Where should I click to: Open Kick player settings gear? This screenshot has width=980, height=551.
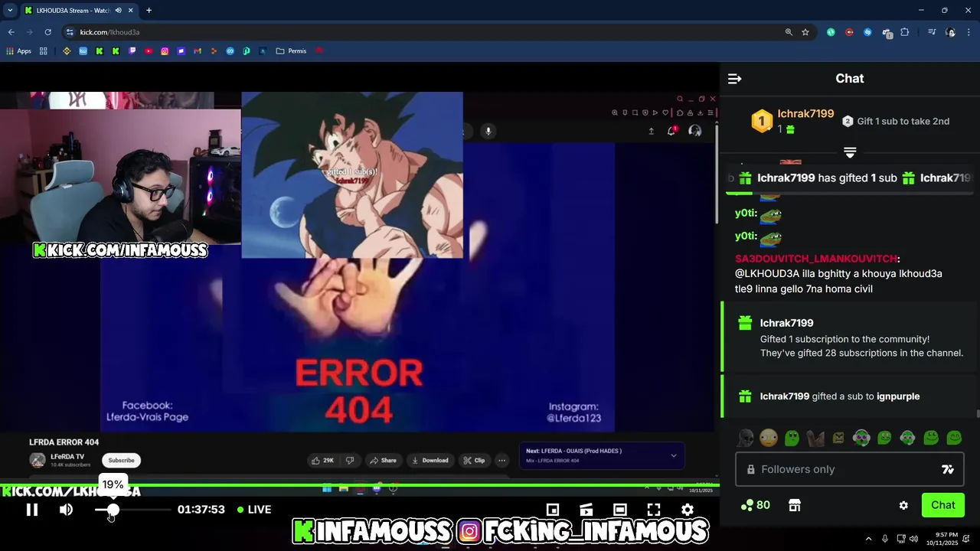click(688, 510)
